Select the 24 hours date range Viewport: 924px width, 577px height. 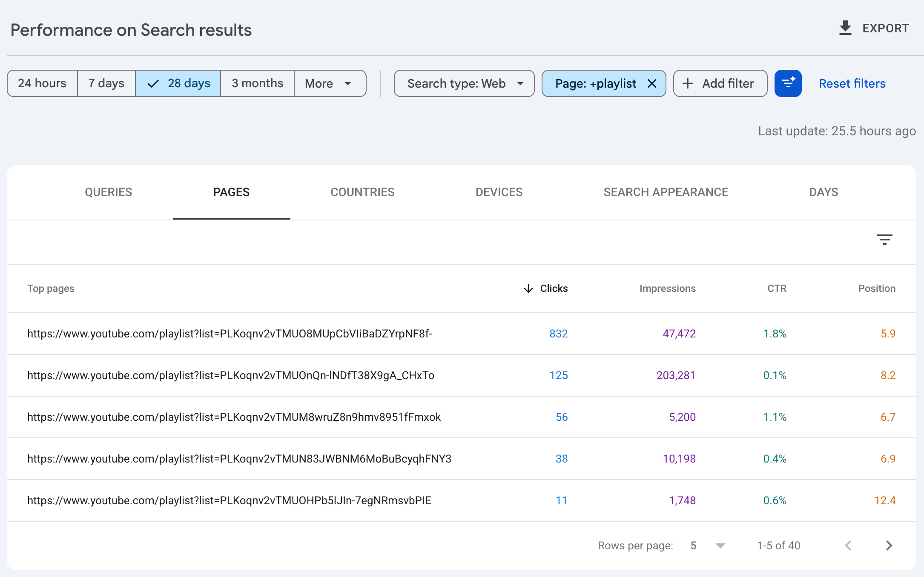point(42,83)
